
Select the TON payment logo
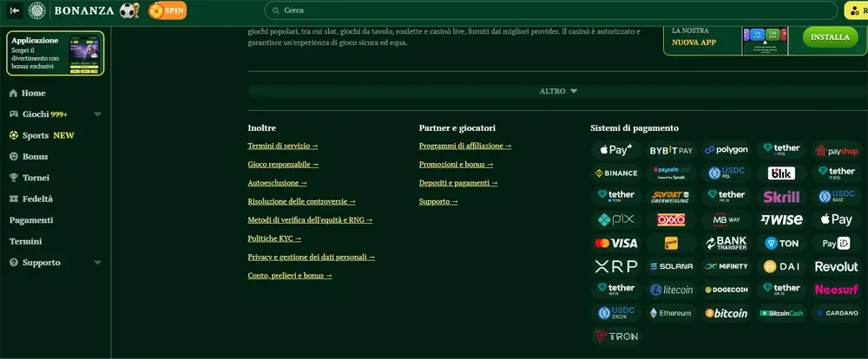coord(782,243)
